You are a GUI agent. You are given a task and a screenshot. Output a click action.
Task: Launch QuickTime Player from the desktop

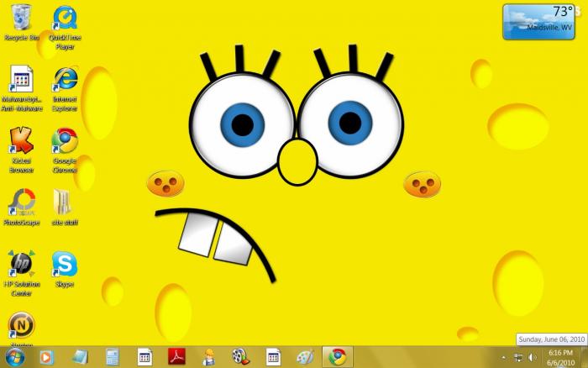click(65, 27)
